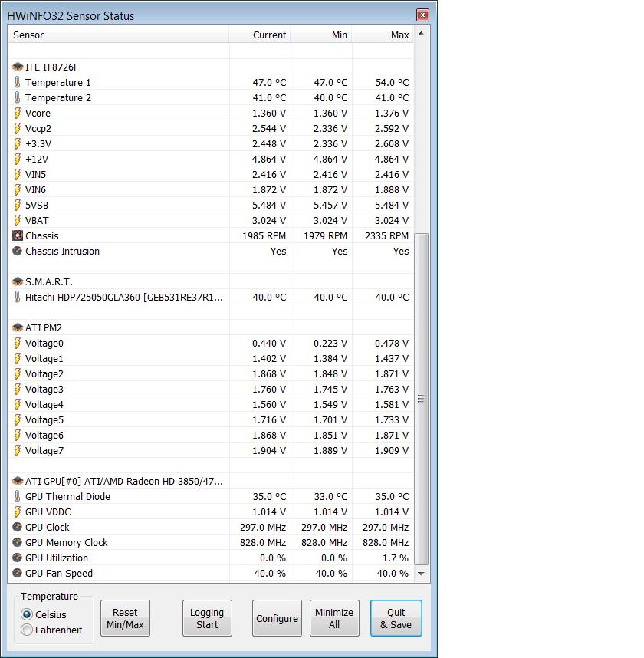The image size is (644, 658).
Task: Click the ATI PM2 chip icon
Action: [17, 327]
